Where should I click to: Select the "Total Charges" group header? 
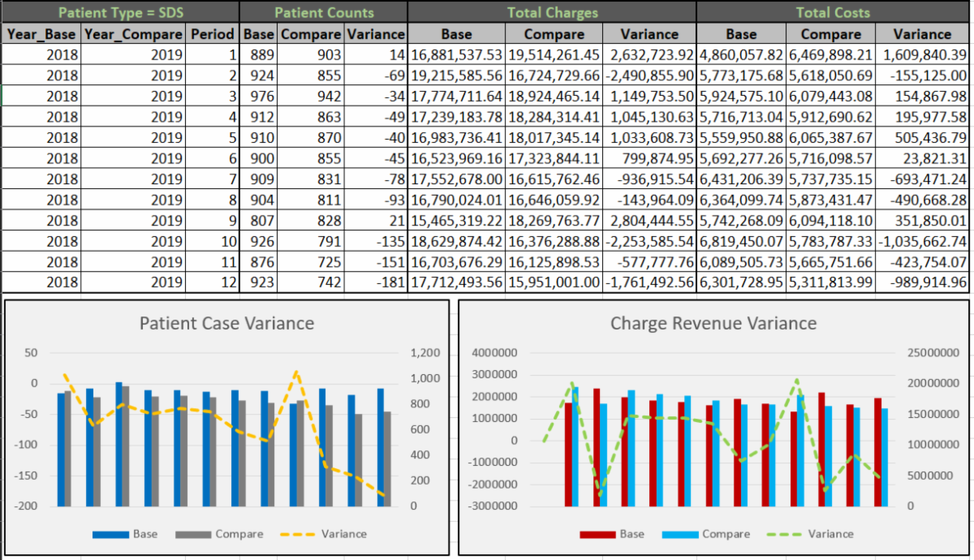pyautogui.click(x=552, y=12)
